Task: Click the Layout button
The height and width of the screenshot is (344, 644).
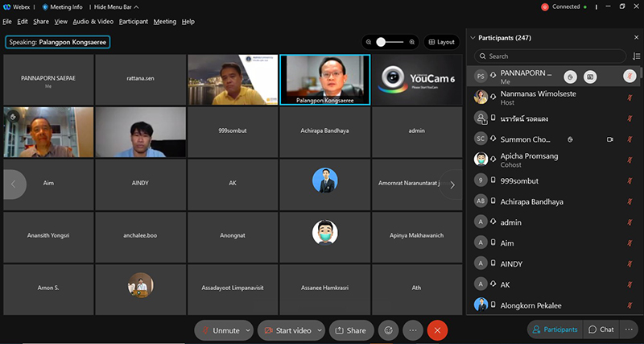Action: point(441,42)
